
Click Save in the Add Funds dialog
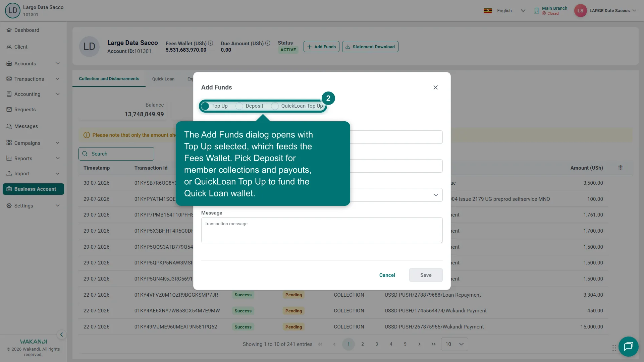click(426, 275)
